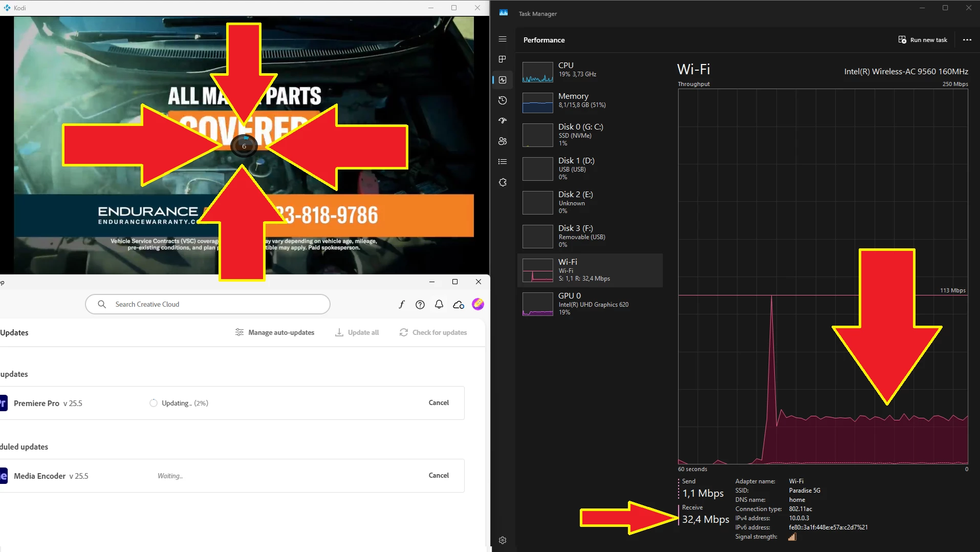Cancel the Media Encoder update

coord(439,475)
